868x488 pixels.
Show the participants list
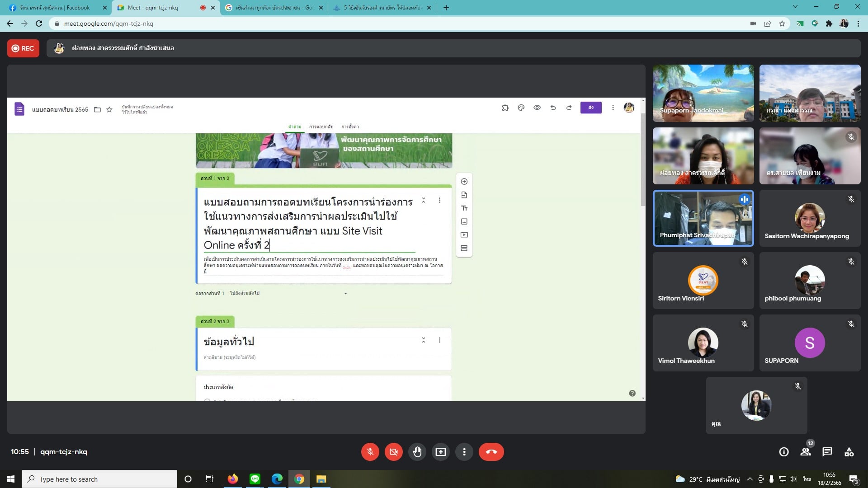[806, 452]
